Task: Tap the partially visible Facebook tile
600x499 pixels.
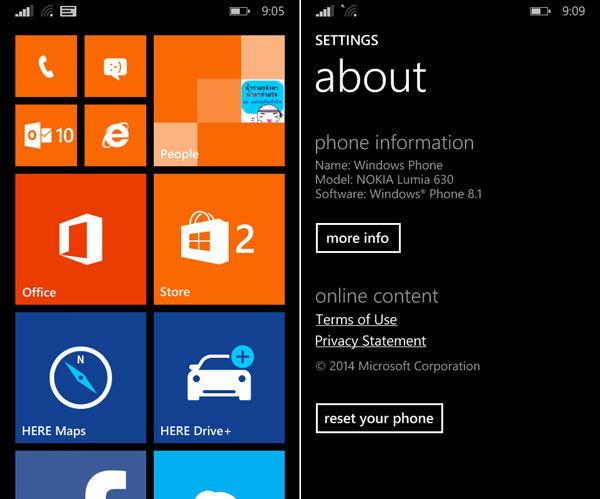Action: [x=80, y=475]
